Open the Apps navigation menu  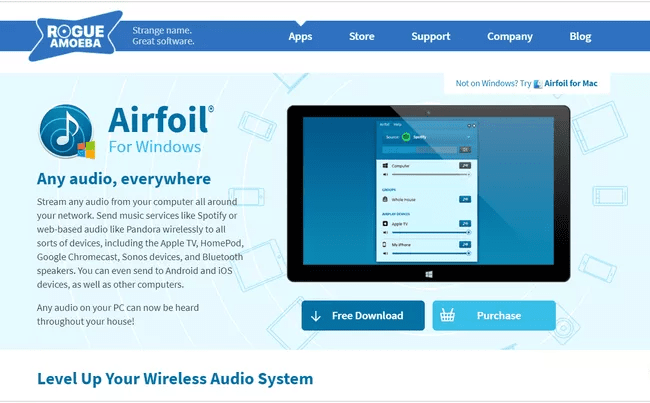(x=300, y=37)
